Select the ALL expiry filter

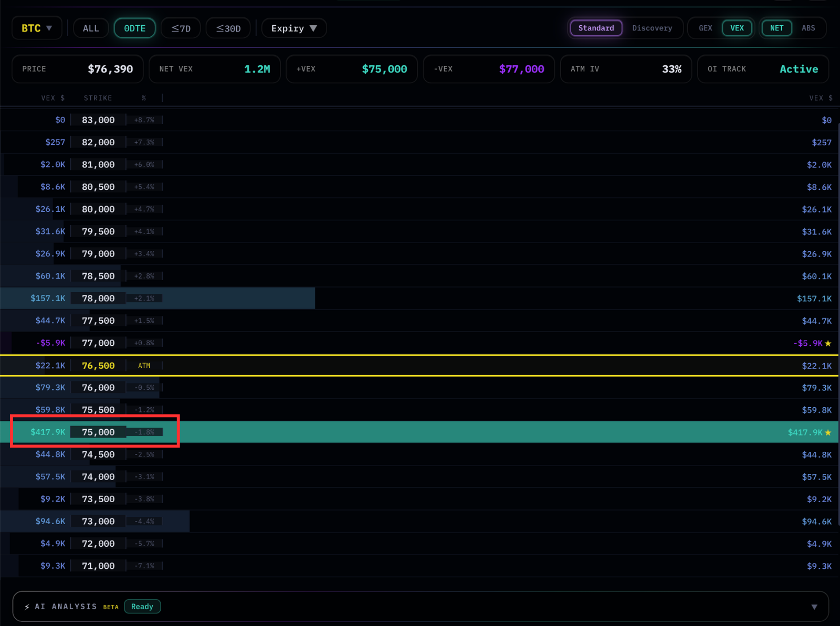tap(91, 28)
